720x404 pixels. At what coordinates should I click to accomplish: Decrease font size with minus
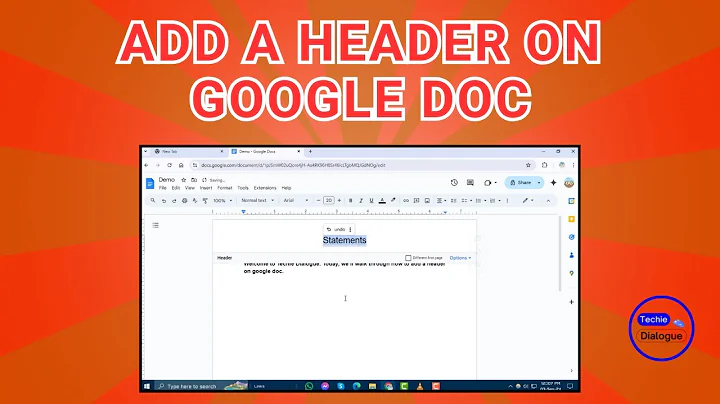point(318,201)
